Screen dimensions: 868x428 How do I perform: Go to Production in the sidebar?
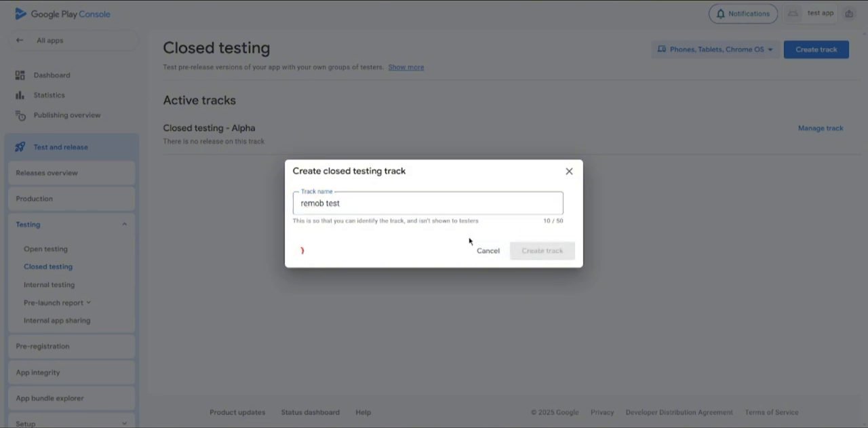71,199
